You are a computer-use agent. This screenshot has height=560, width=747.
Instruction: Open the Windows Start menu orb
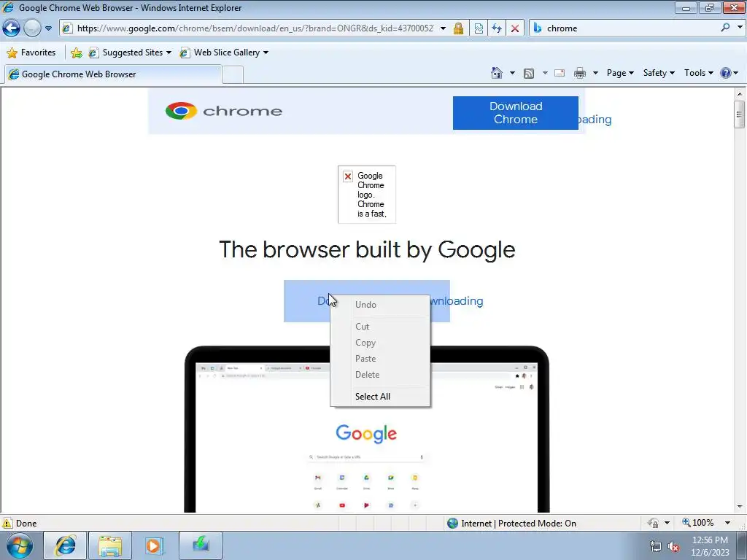coord(19,545)
